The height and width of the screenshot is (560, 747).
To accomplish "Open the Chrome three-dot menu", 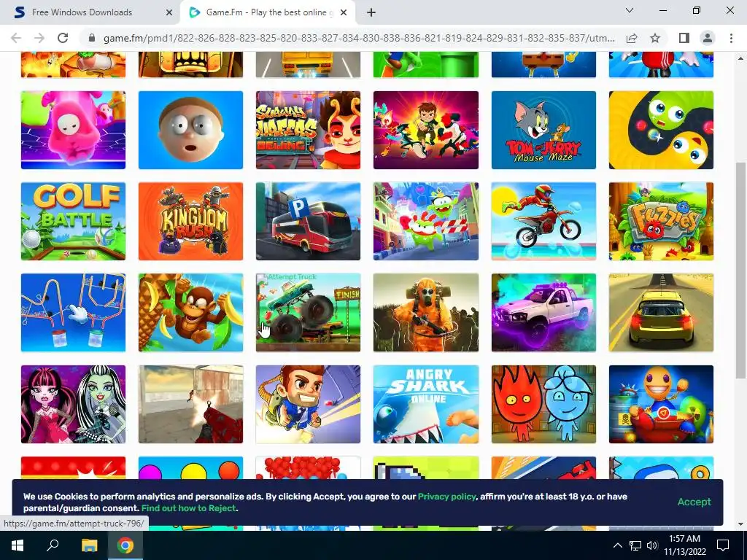I will [731, 38].
